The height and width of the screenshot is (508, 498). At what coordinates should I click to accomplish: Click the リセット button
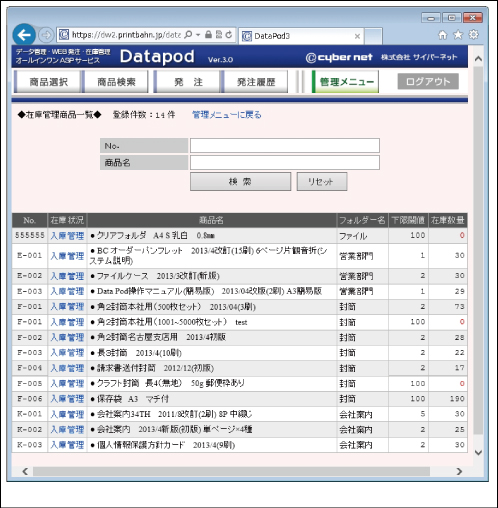pos(322,181)
